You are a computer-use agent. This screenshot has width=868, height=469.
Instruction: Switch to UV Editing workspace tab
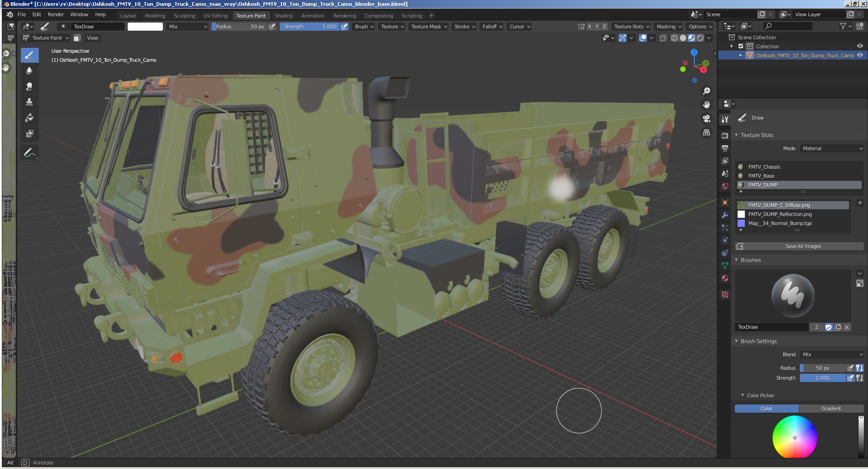click(x=216, y=16)
